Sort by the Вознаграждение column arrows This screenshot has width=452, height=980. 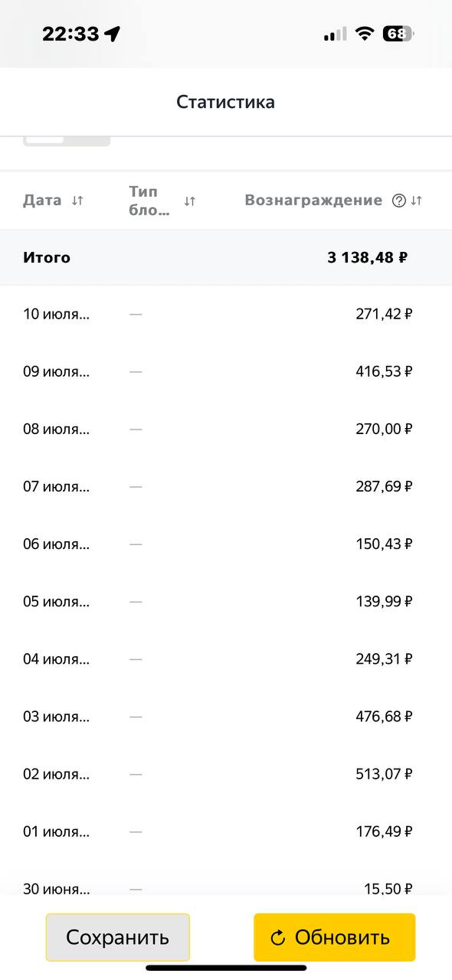point(417,201)
